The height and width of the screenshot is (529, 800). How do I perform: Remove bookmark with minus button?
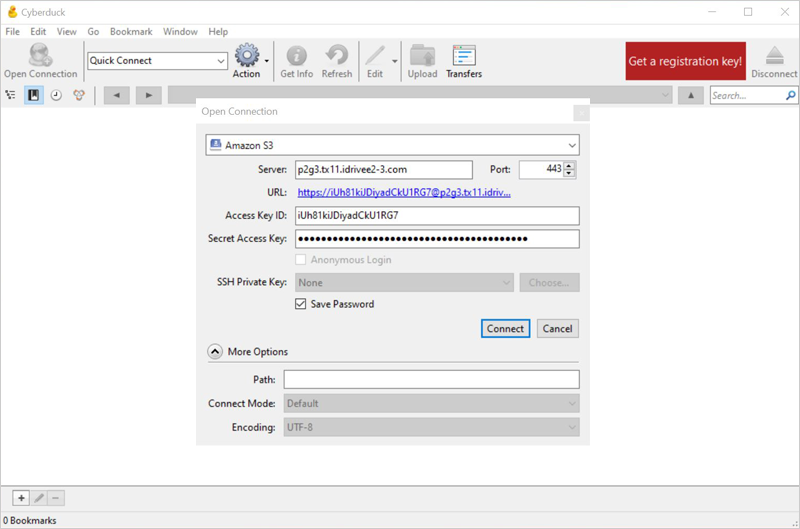point(56,498)
